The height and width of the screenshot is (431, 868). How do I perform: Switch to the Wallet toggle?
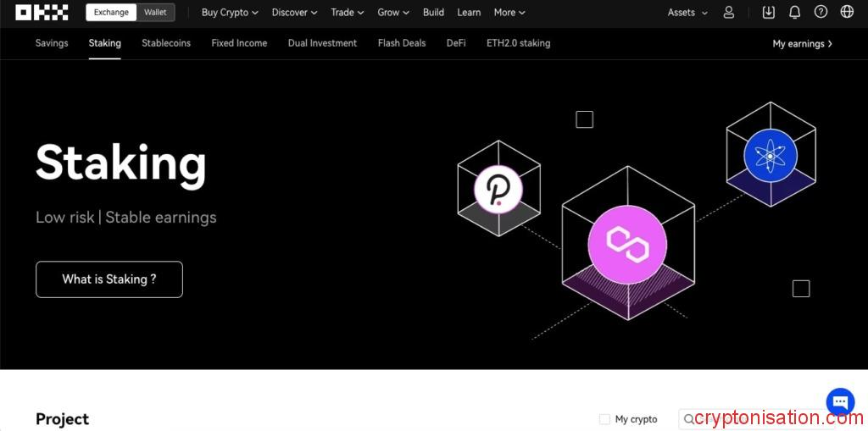pos(155,13)
